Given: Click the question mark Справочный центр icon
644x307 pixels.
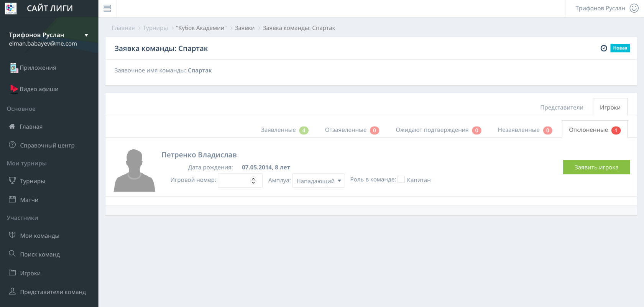Looking at the screenshot, I should click(x=12, y=145).
